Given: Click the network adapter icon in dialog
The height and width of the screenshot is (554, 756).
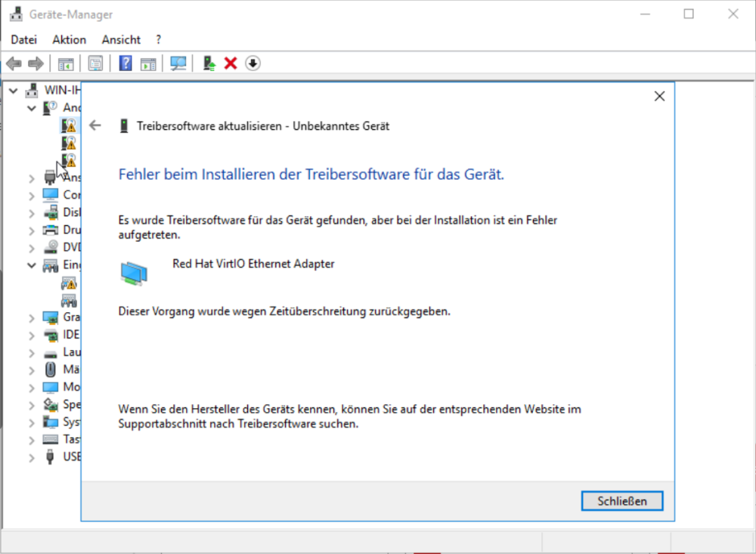Looking at the screenshot, I should point(134,274).
